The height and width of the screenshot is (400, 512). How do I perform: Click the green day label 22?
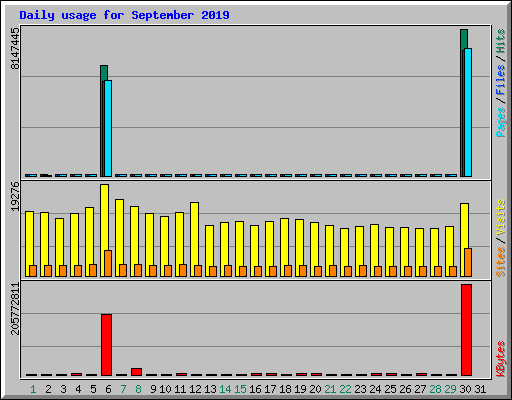pos(345,389)
